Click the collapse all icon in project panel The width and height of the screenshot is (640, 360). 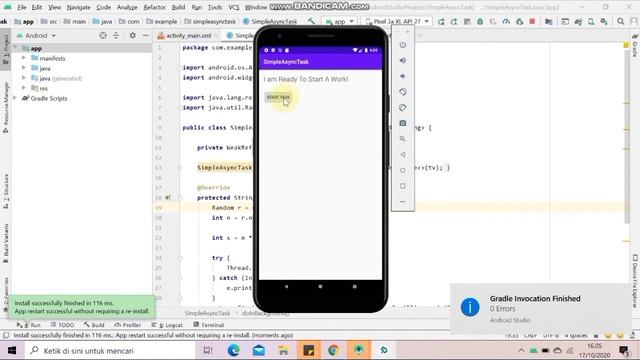click(116, 36)
